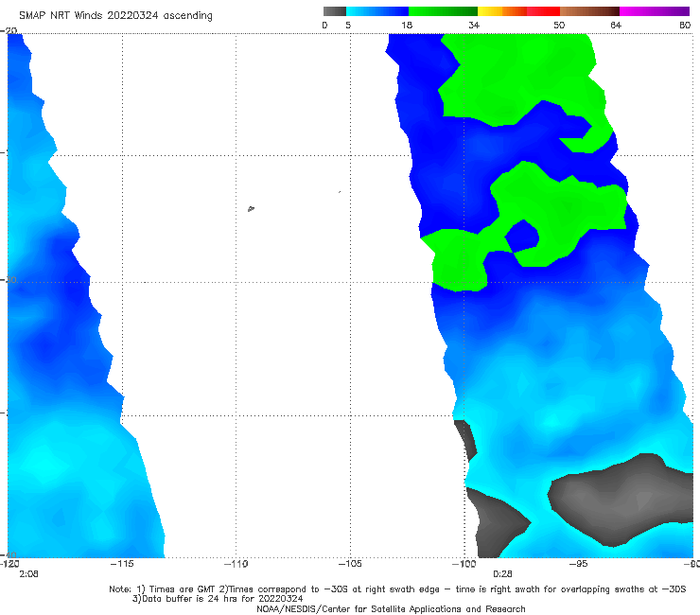This screenshot has height=615, width=700.
Task: Click the small island outline near -110 longitude
Action: (x=251, y=208)
